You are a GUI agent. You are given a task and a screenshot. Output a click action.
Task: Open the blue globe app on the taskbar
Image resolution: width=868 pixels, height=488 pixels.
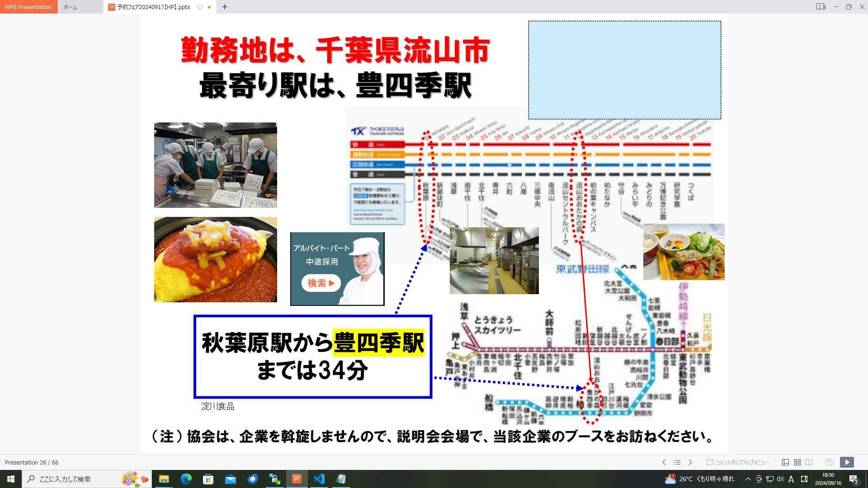point(252,479)
